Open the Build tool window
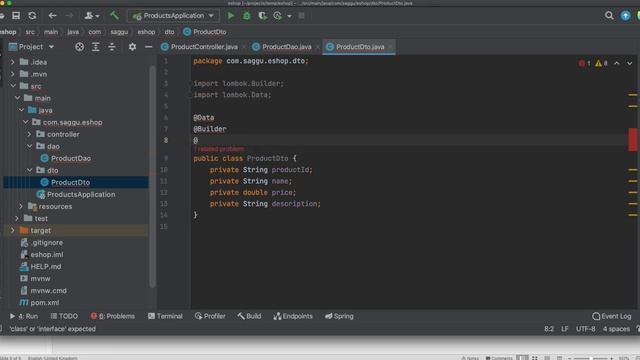Screen dimensions: 640x360 click(x=249, y=316)
